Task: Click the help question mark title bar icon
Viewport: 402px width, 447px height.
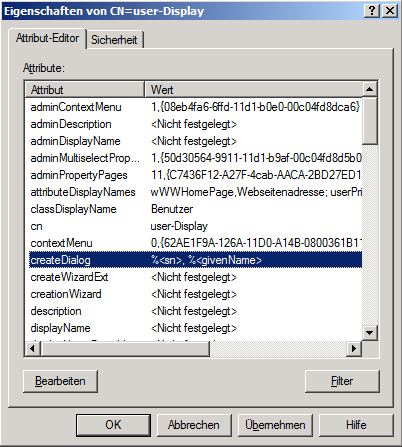Action: [372, 11]
